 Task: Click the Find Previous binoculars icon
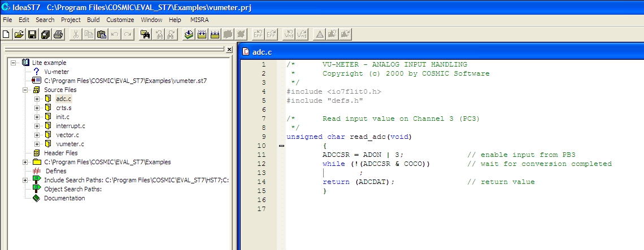(x=159, y=34)
